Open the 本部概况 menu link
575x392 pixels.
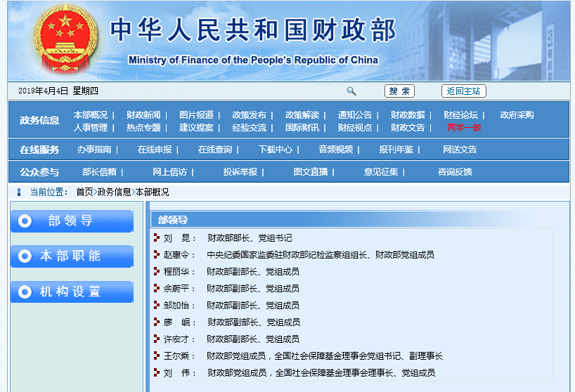click(x=91, y=115)
